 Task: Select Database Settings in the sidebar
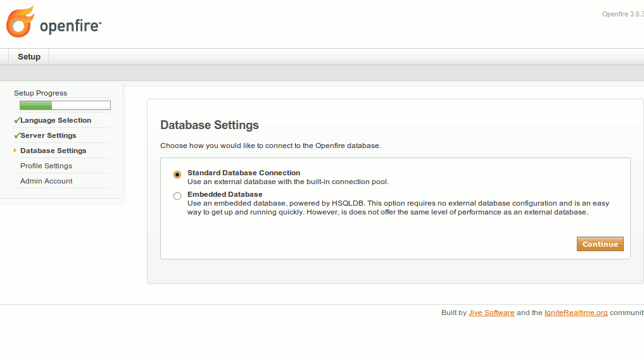(x=53, y=151)
